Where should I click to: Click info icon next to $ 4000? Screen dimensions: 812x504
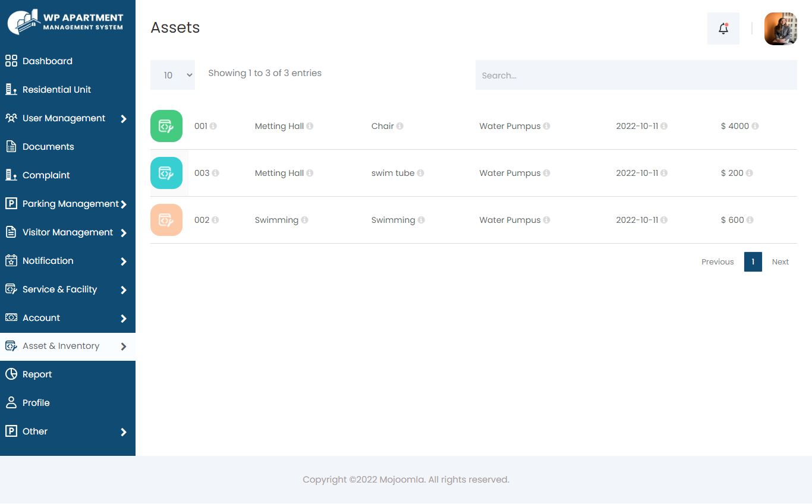pyautogui.click(x=755, y=126)
